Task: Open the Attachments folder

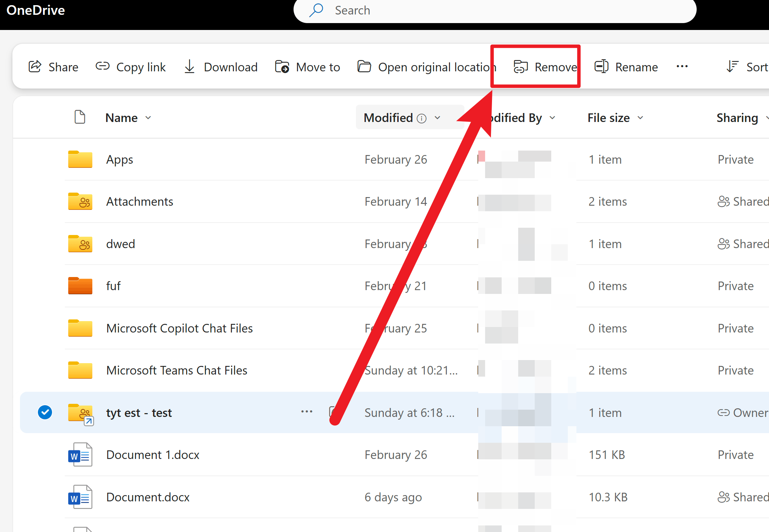Action: tap(140, 201)
